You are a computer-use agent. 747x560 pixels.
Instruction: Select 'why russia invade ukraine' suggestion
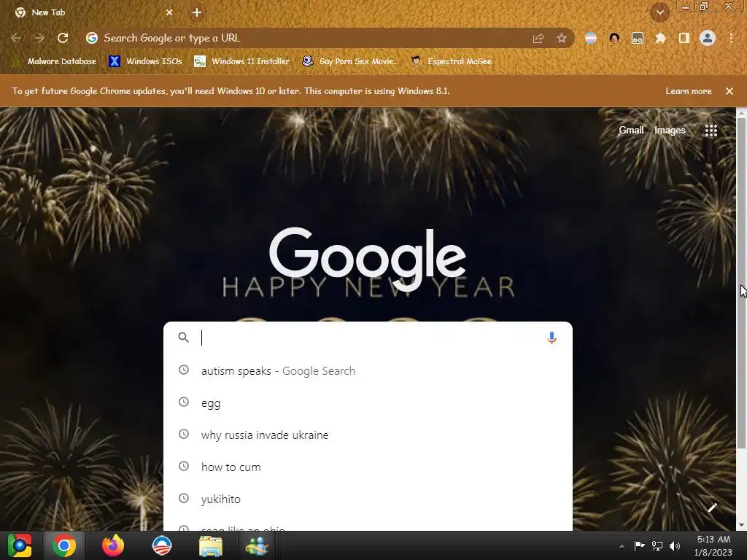point(368,435)
